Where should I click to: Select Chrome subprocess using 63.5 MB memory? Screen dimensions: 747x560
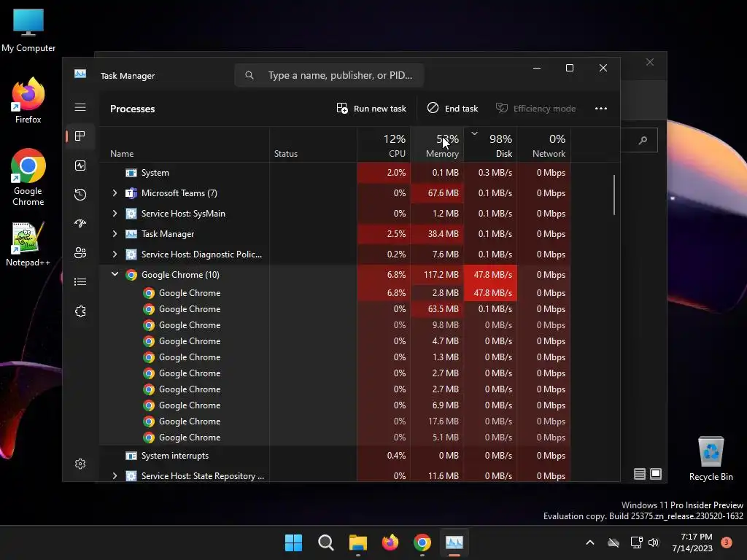[x=335, y=309]
